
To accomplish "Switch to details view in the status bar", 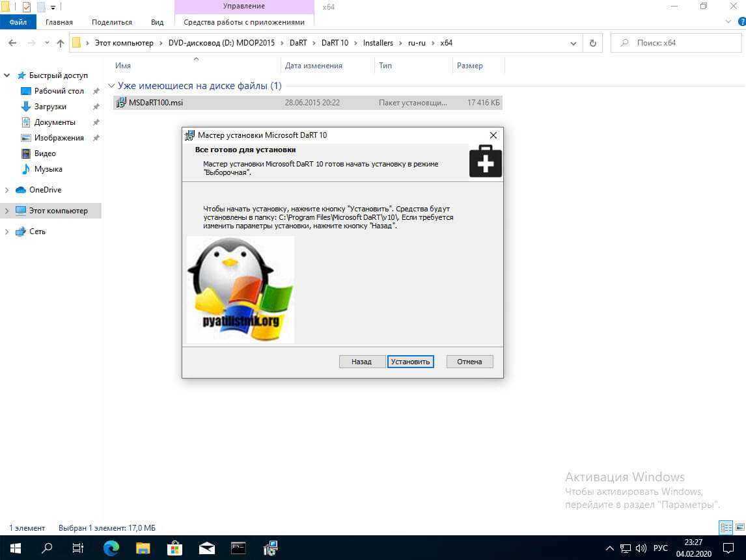I will 726,527.
